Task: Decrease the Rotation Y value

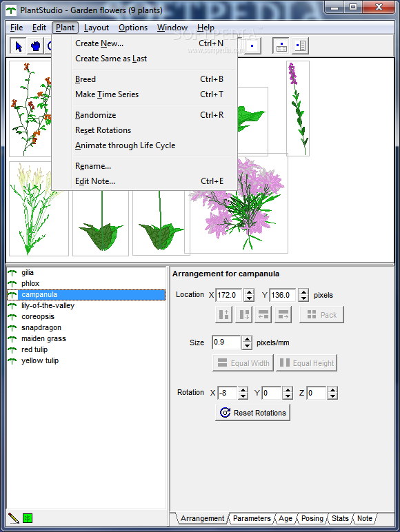Action: (288, 396)
